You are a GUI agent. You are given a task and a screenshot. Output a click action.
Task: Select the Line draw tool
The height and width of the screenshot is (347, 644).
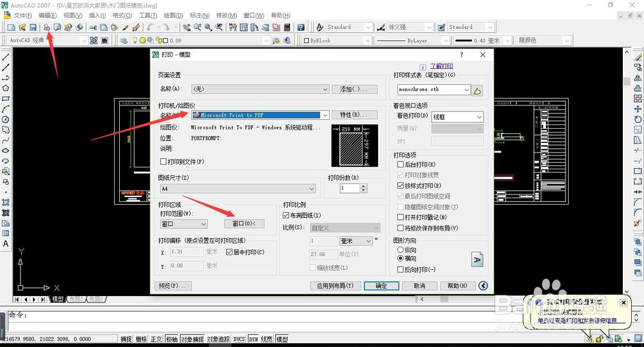pyautogui.click(x=6, y=57)
